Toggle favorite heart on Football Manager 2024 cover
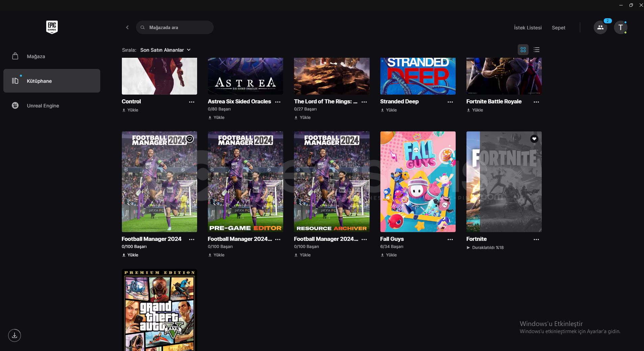This screenshot has height=351, width=644. coord(190,139)
